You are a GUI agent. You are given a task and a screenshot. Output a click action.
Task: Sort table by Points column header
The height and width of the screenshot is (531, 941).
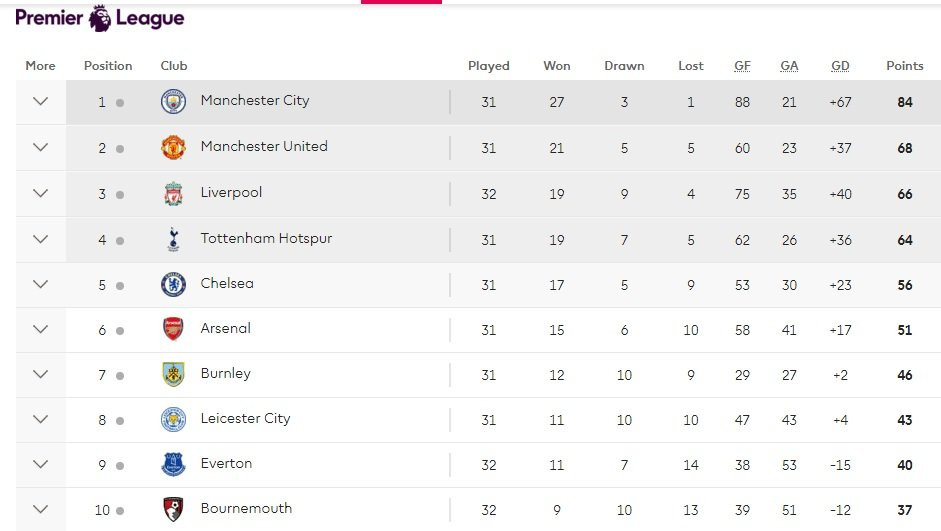coord(904,66)
